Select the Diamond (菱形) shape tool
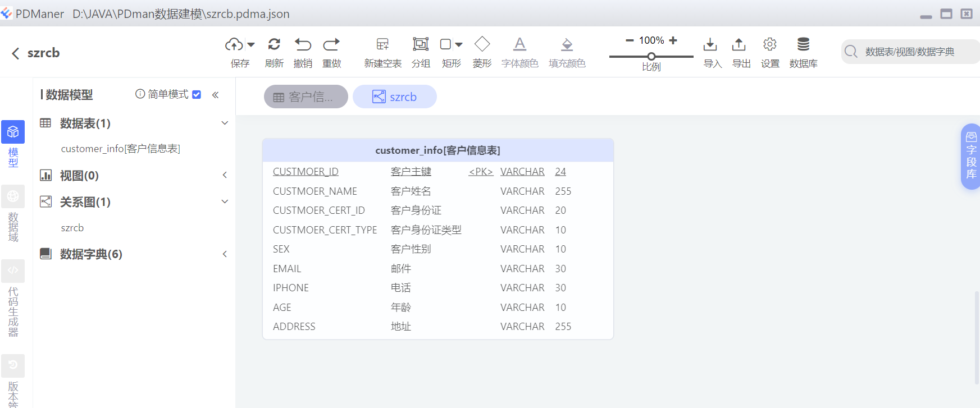980x408 pixels. coord(482,44)
